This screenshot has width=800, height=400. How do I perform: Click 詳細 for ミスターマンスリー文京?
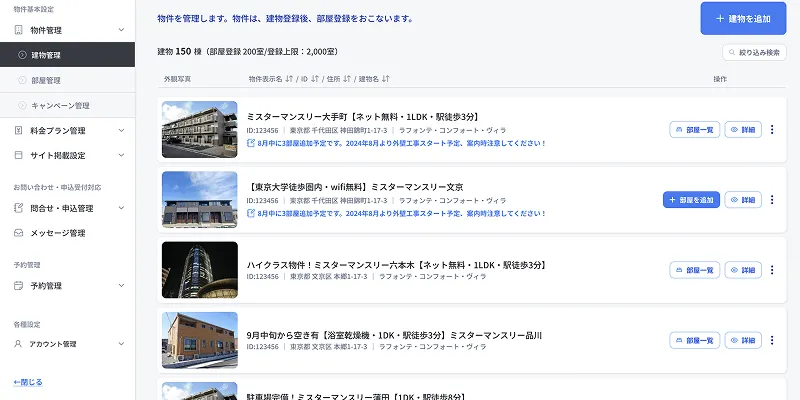(743, 199)
